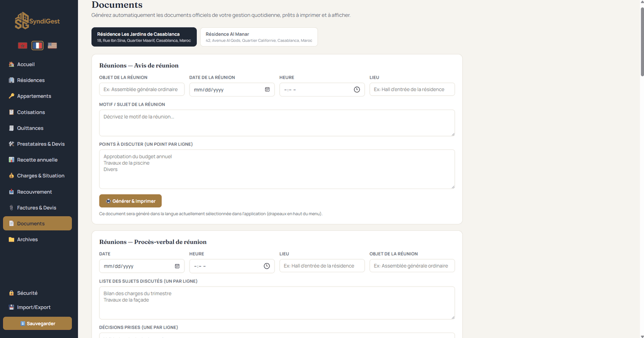Go to Résidences section
The width and height of the screenshot is (644, 338).
tap(37, 80)
